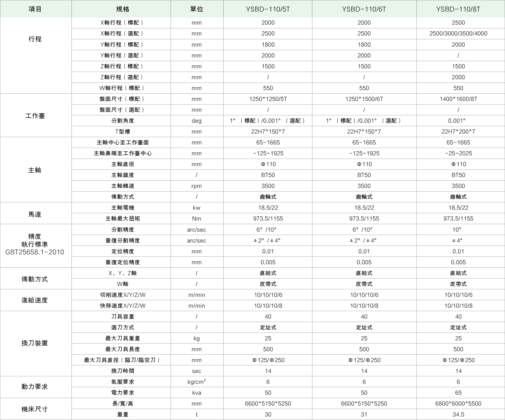This screenshot has height=420, width=505.
Task: Select the YSBD-110/5T column header
Action: (x=268, y=9)
